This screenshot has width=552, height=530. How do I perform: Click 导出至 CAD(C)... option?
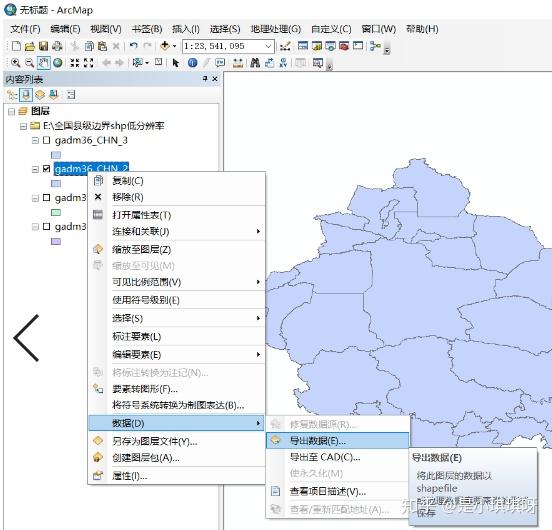tap(338, 457)
